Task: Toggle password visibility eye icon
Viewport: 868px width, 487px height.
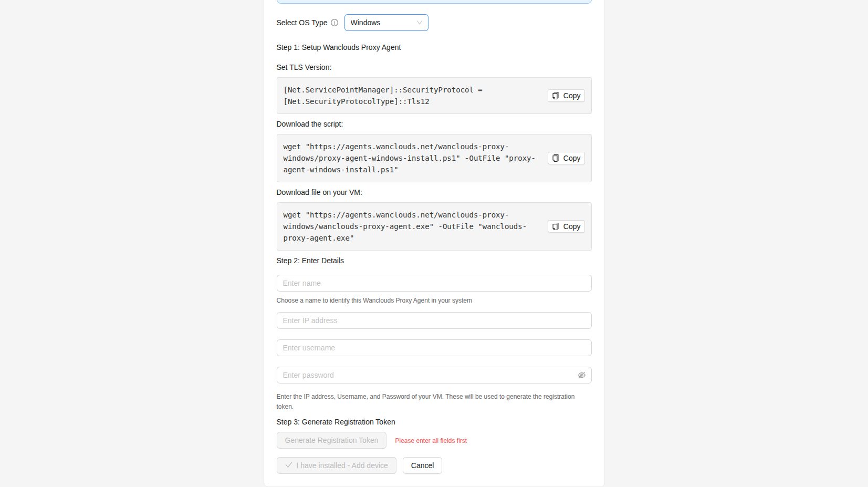Action: coord(581,375)
